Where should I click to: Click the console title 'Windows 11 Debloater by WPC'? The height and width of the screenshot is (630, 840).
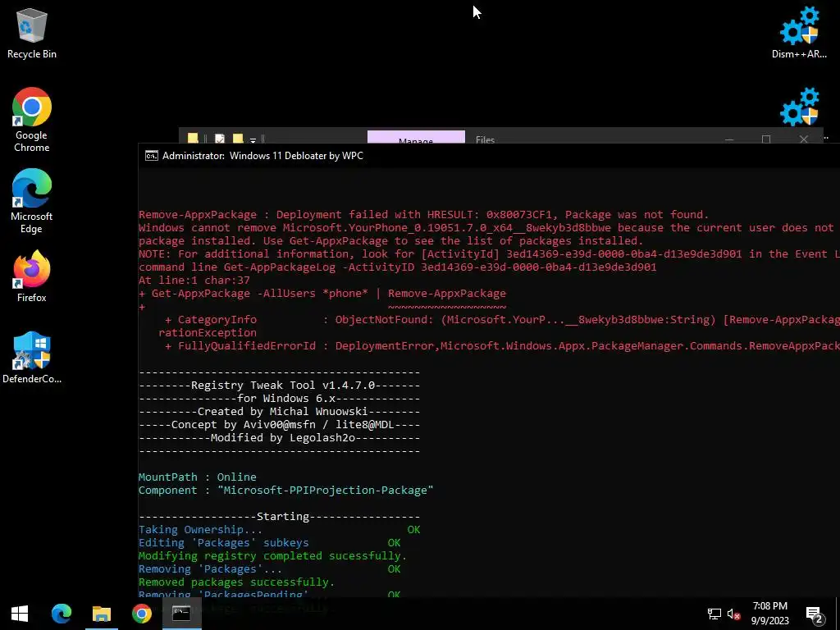coord(296,156)
